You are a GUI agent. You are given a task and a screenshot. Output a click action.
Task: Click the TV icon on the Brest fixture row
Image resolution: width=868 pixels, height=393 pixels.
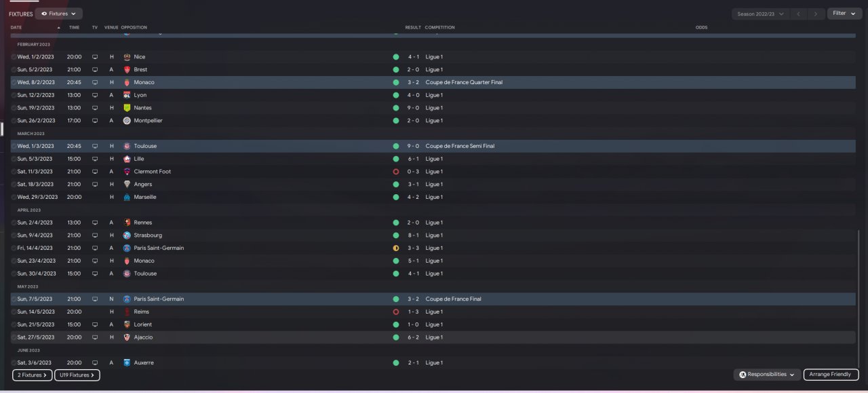[x=95, y=69]
